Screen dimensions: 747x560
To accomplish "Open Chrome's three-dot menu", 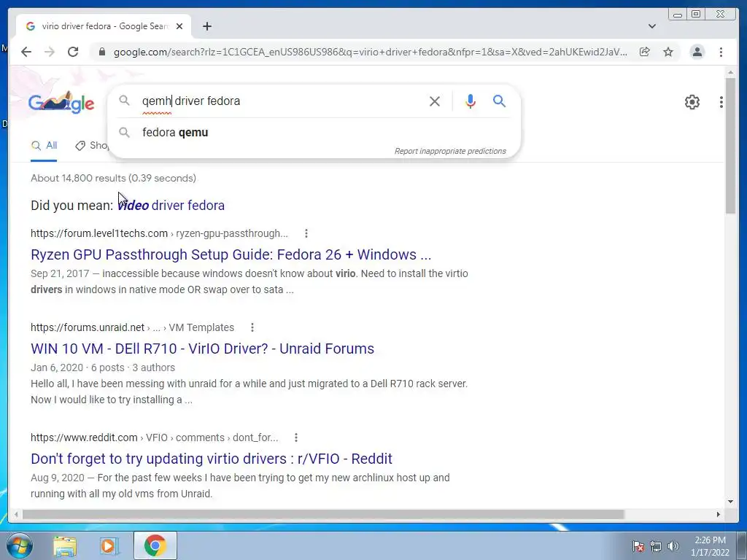I will (721, 52).
